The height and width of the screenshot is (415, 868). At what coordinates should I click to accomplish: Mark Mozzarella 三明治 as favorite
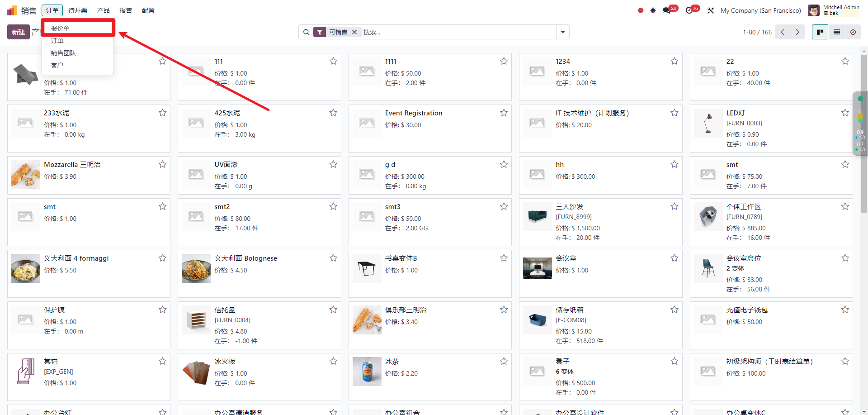click(x=163, y=164)
